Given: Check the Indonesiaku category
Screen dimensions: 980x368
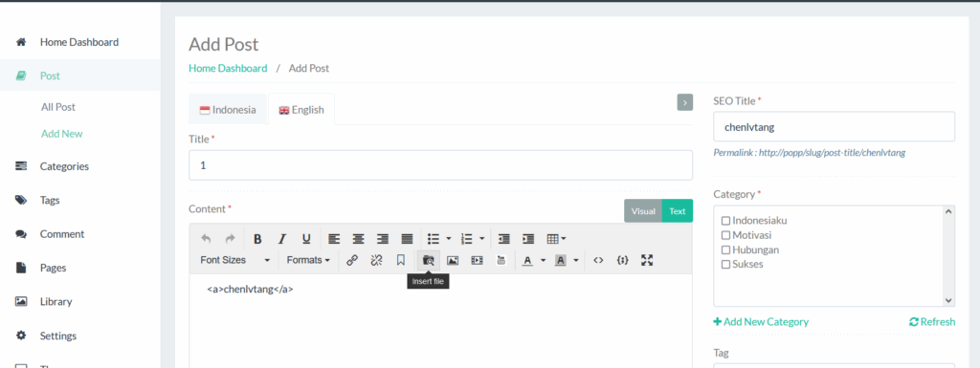Looking at the screenshot, I should pos(725,221).
